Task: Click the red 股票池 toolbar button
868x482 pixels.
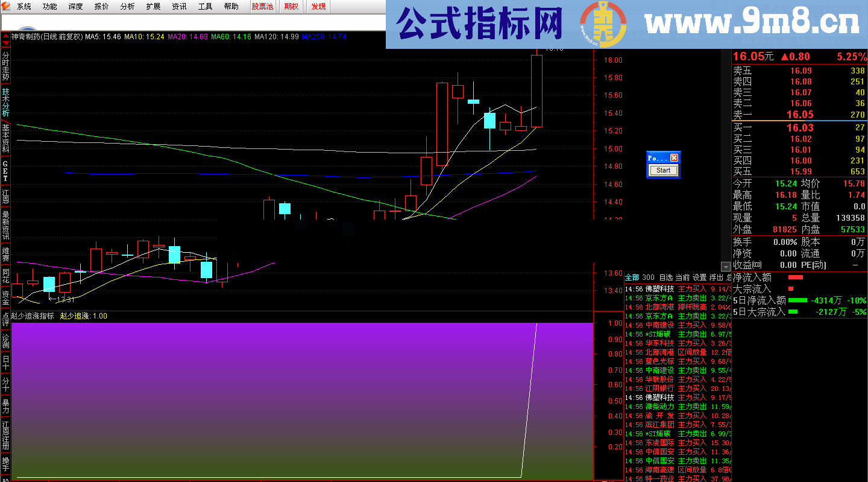Action: 262,7
